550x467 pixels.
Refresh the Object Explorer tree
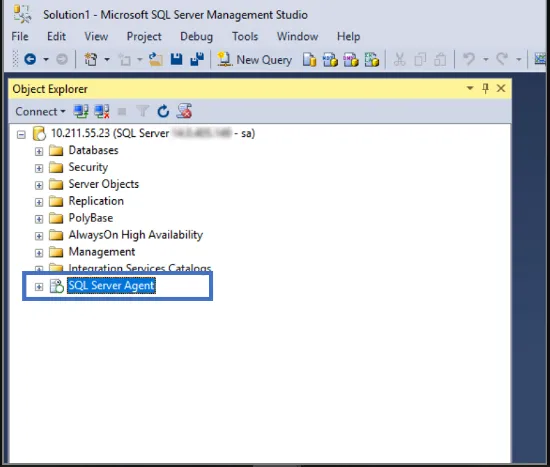[163, 112]
